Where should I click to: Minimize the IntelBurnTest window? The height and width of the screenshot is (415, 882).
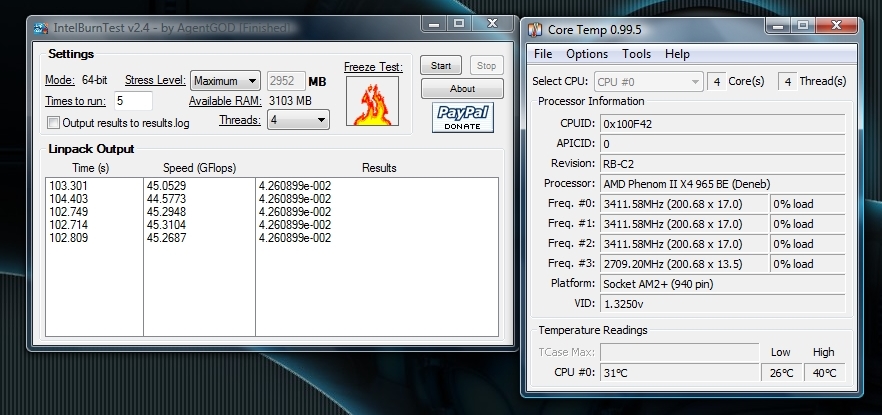433,24
